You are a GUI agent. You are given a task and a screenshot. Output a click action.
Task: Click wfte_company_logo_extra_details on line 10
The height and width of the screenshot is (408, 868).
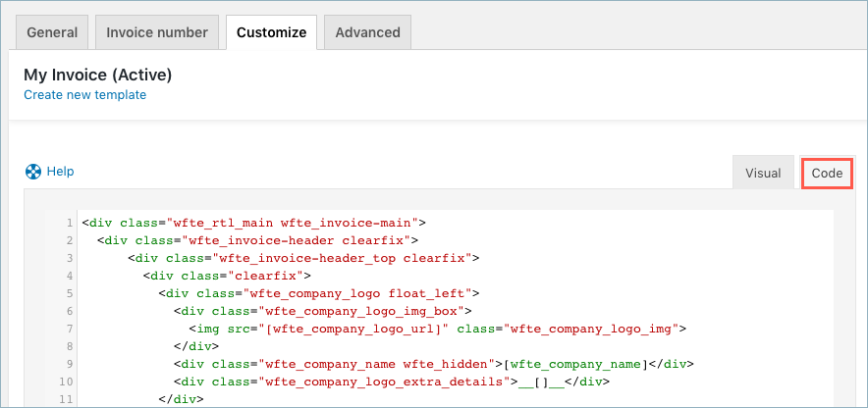(392, 382)
